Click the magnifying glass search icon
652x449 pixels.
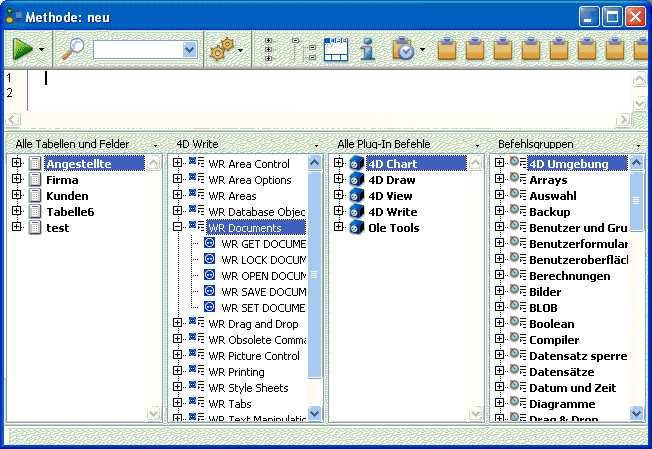pos(73,48)
